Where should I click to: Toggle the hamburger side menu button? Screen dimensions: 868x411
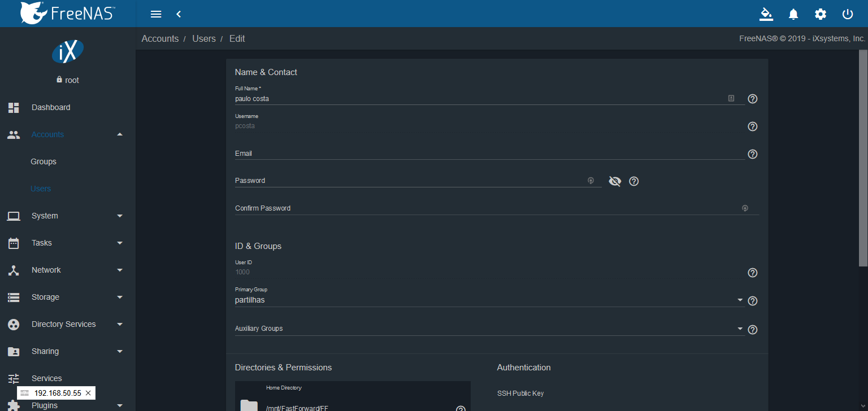point(157,14)
